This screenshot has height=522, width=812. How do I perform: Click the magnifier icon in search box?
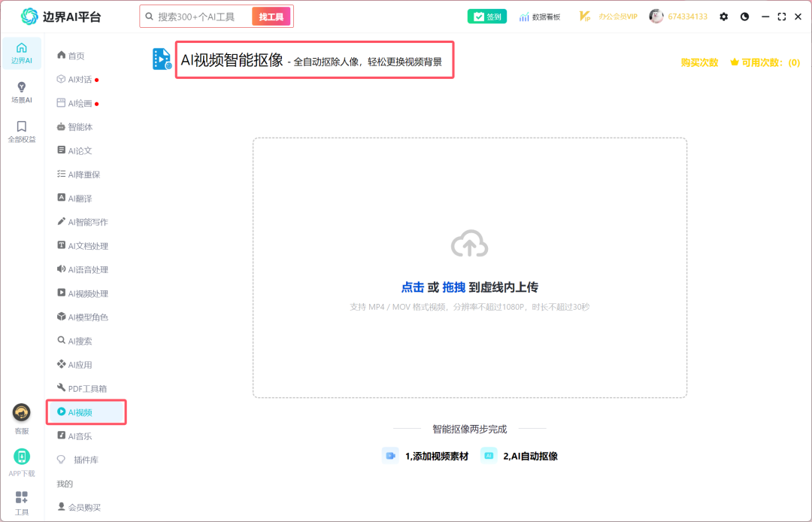coord(149,17)
